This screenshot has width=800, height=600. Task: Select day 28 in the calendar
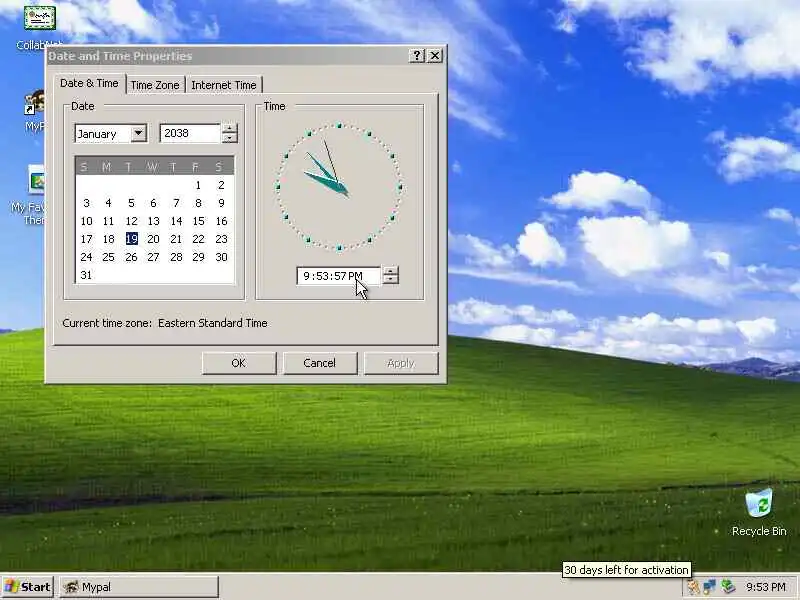point(176,257)
